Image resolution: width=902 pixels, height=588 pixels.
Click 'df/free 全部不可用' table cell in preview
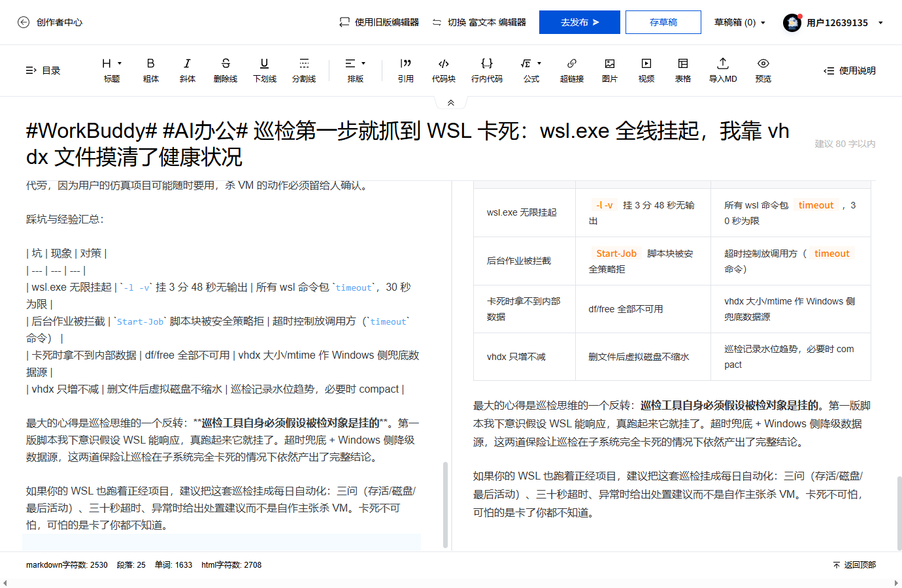(643, 309)
